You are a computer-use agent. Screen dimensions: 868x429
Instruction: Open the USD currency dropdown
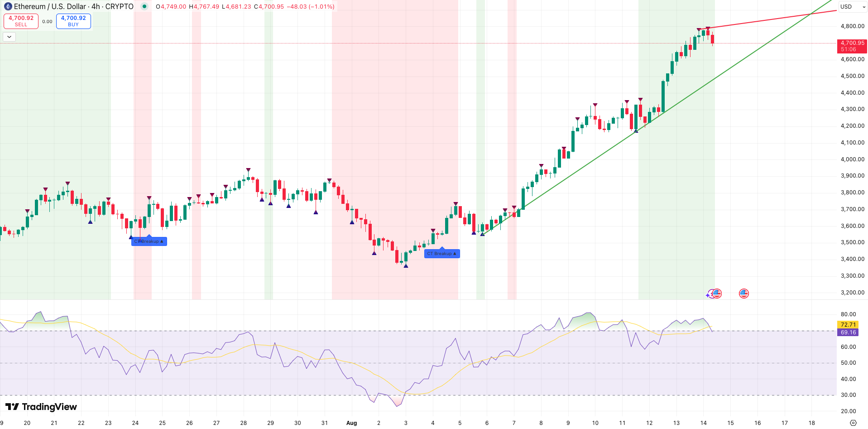pyautogui.click(x=852, y=7)
